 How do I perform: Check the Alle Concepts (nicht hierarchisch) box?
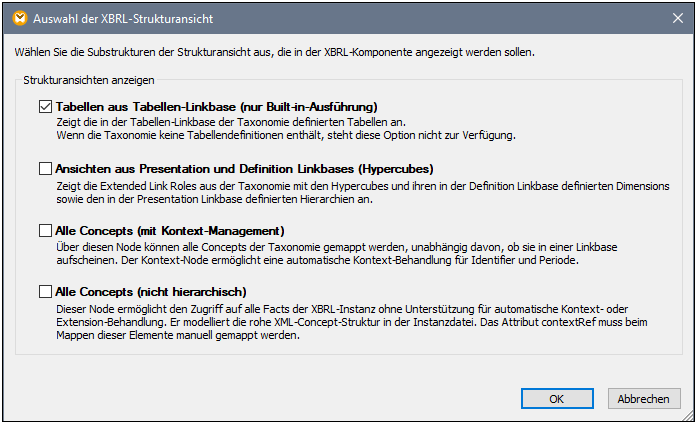(45, 292)
